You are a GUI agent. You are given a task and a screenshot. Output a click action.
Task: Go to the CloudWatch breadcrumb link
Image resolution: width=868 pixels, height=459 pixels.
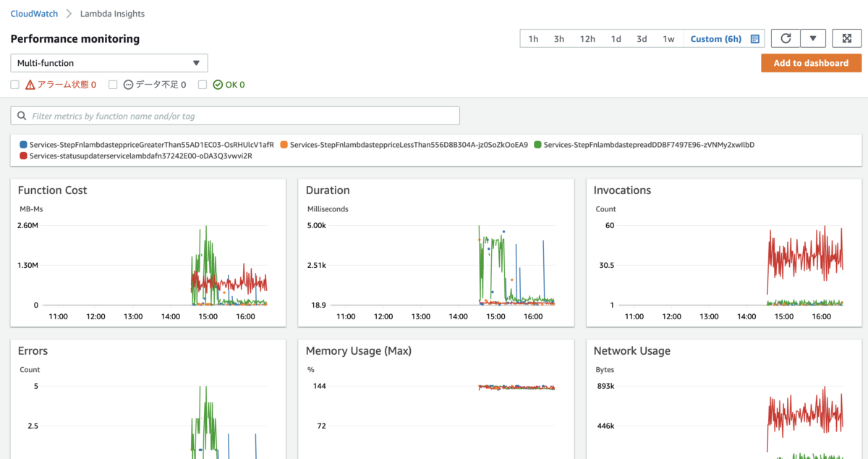click(34, 14)
